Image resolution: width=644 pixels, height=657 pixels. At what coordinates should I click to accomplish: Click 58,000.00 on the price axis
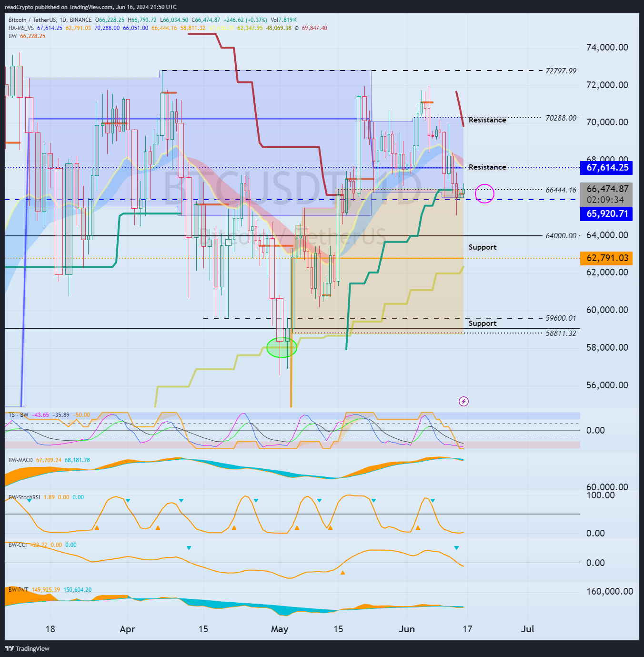607,347
